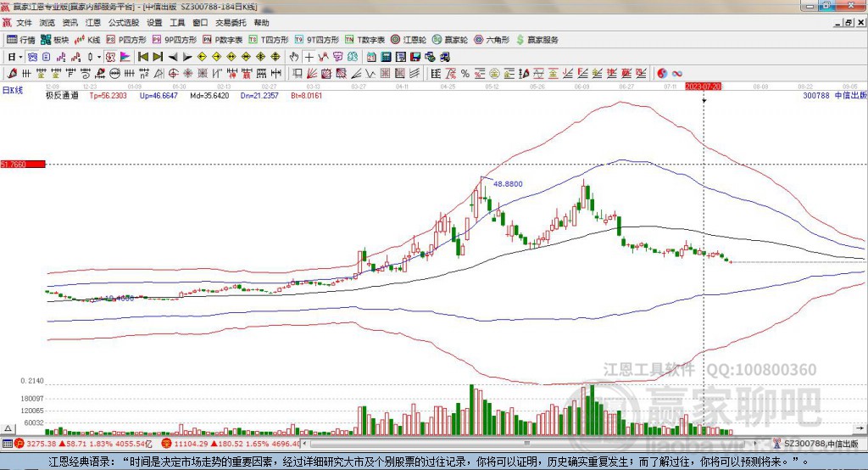Open the 9P四方形 tool
Image resolution: width=868 pixels, height=470 pixels.
click(175, 39)
